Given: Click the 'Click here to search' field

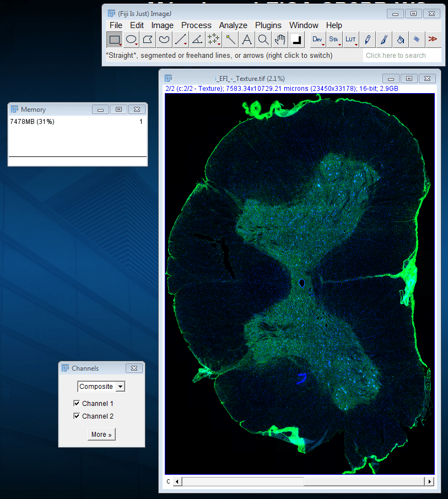Looking at the screenshot, I should (x=402, y=56).
